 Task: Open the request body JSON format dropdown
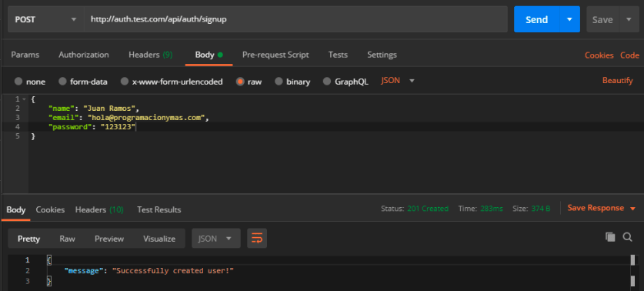398,81
